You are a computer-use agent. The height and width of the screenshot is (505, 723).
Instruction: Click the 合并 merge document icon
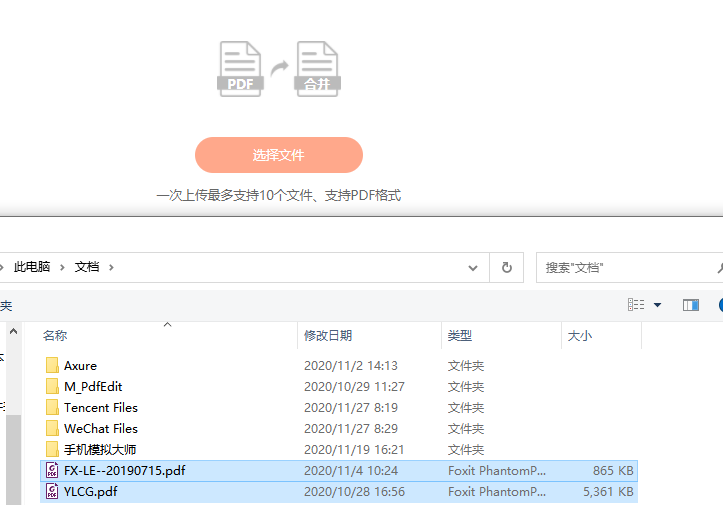point(317,69)
